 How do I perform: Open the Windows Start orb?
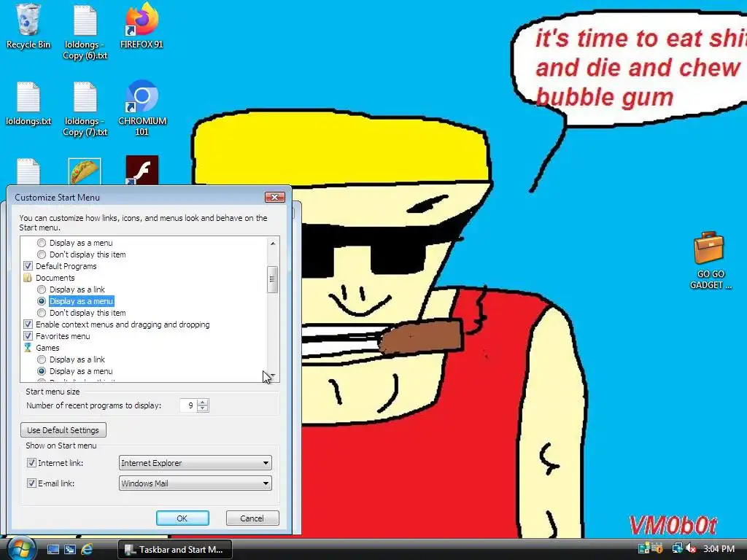click(21, 548)
